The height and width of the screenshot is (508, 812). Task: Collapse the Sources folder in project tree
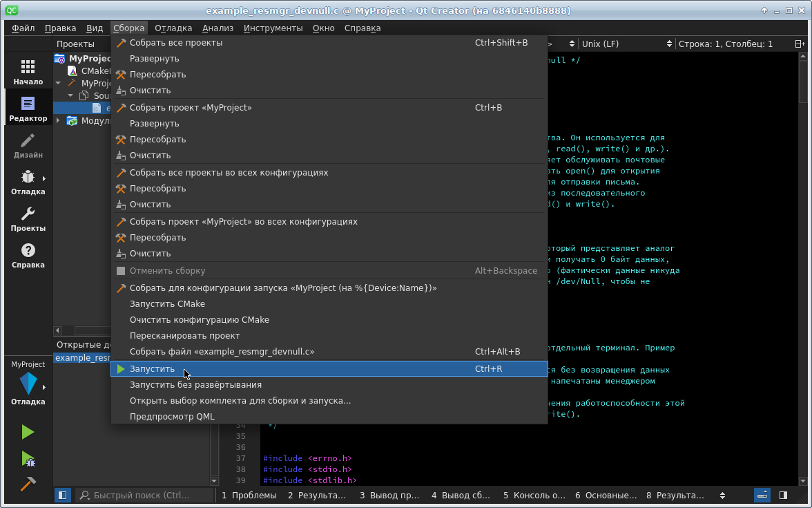pyautogui.click(x=70, y=95)
